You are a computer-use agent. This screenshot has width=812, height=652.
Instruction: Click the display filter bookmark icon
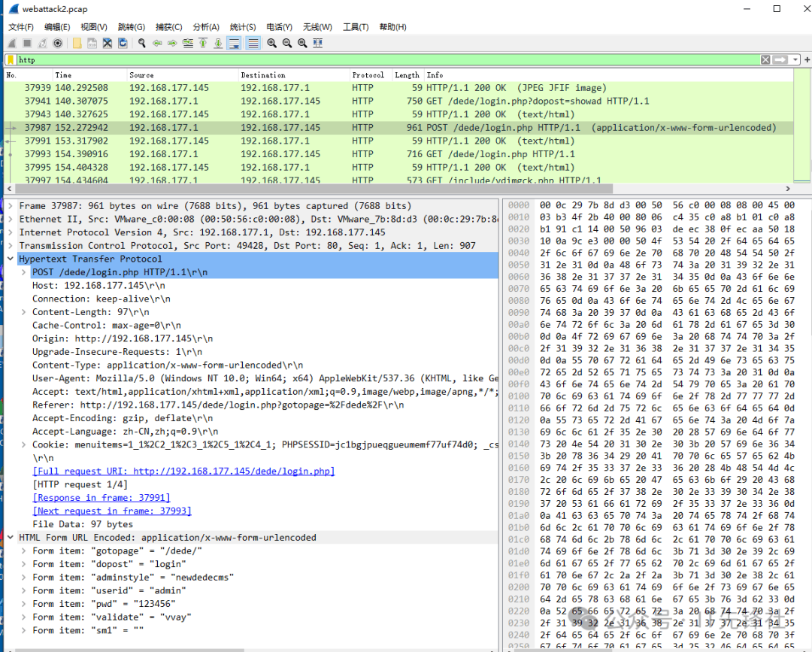coord(11,59)
